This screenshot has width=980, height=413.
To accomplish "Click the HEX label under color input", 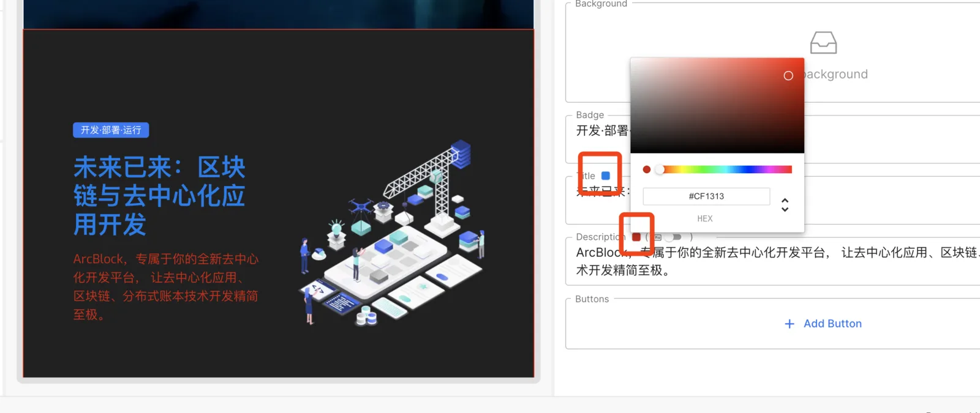I will pyautogui.click(x=705, y=218).
